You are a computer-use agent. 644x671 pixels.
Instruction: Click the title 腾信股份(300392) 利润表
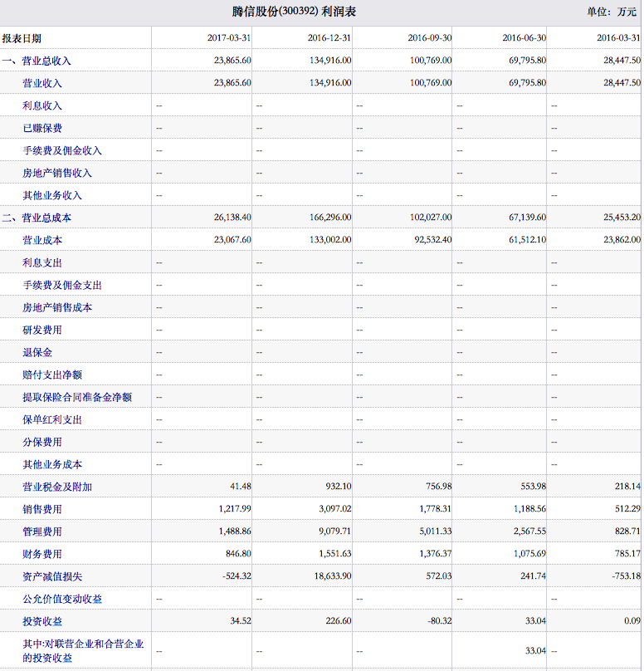click(294, 12)
